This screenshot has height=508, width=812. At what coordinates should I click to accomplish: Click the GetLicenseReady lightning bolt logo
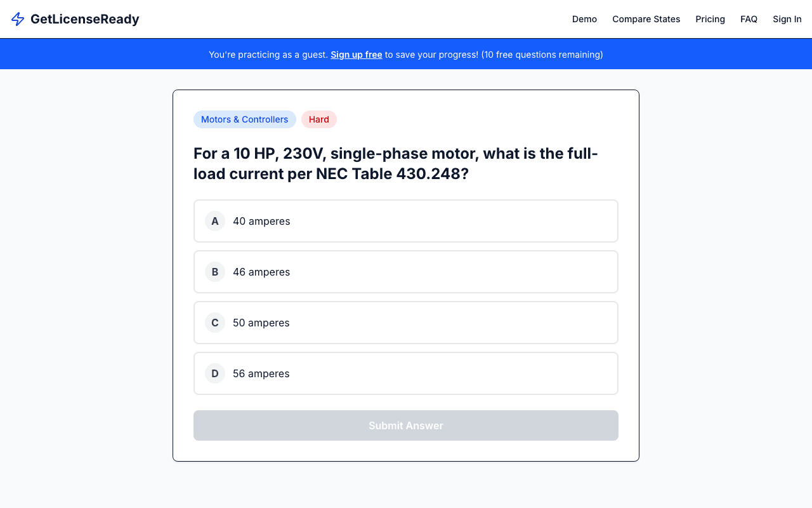click(18, 19)
